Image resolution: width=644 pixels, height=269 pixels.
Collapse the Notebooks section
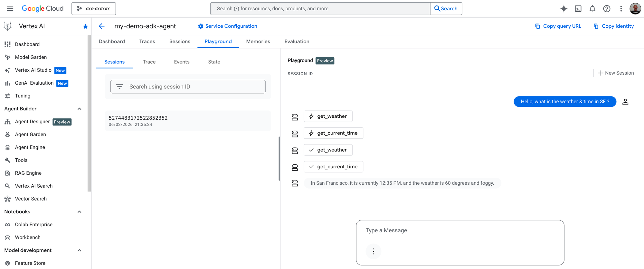(x=79, y=212)
